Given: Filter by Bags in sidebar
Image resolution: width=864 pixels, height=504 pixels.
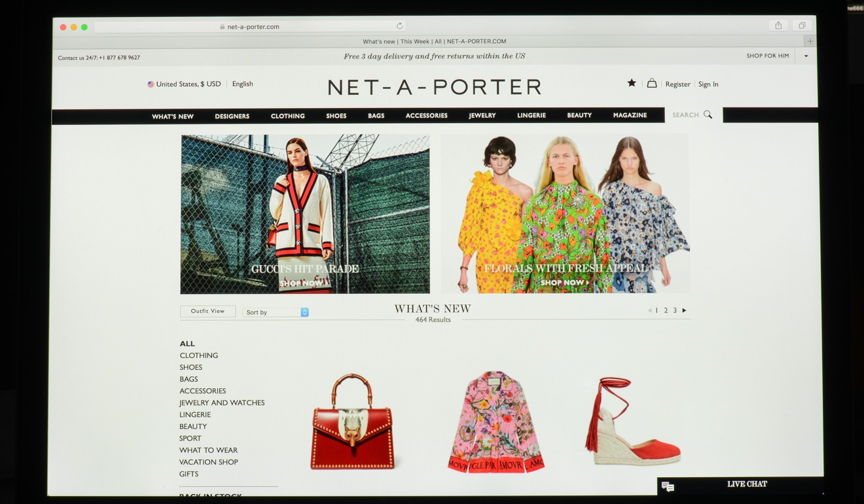Looking at the screenshot, I should point(189,379).
